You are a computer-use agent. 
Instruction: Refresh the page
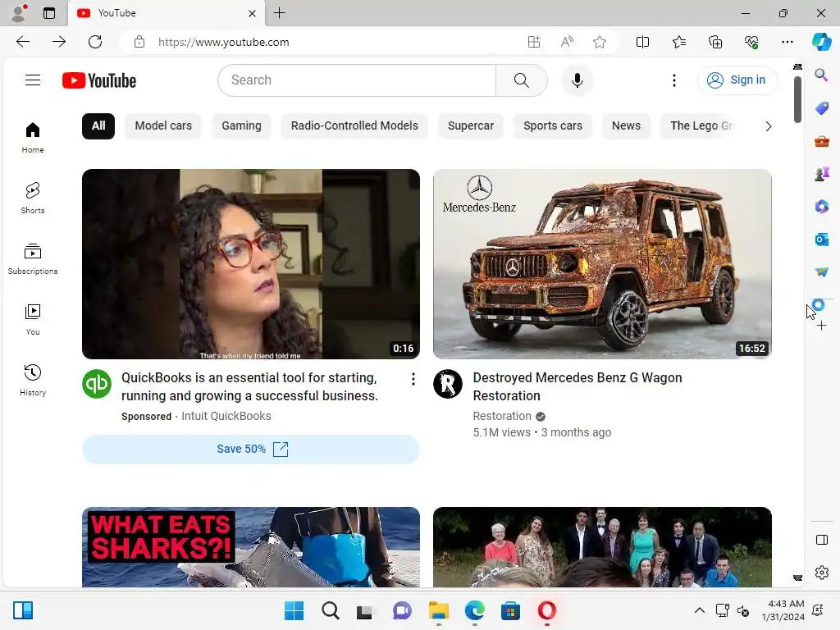(x=95, y=42)
